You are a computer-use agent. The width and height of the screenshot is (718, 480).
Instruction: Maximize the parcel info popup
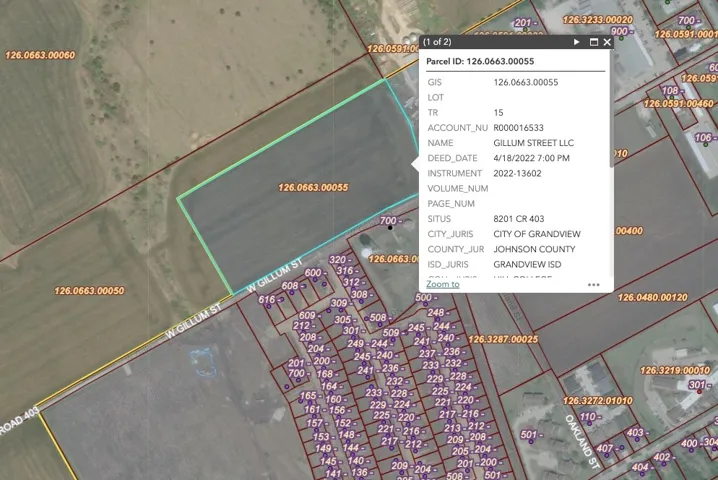(594, 42)
